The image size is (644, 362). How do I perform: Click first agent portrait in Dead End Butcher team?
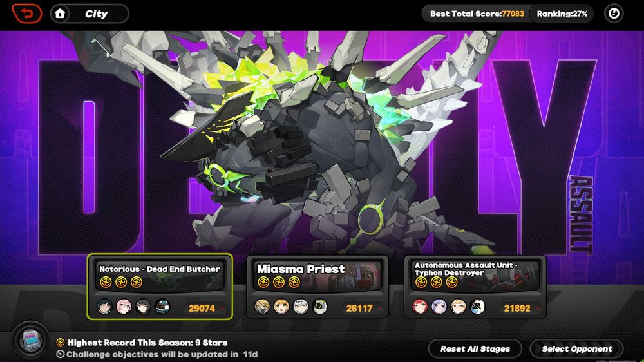pyautogui.click(x=105, y=307)
